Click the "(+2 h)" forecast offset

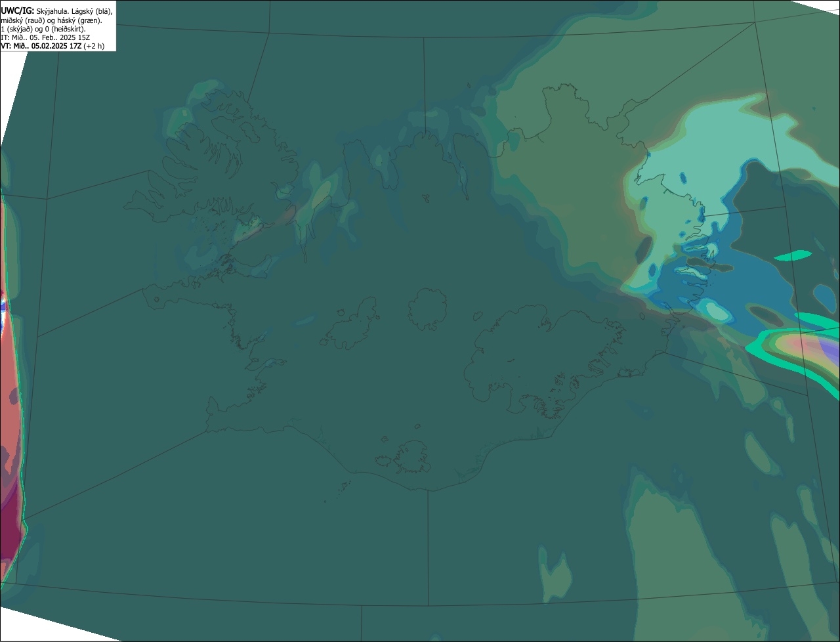(94, 46)
